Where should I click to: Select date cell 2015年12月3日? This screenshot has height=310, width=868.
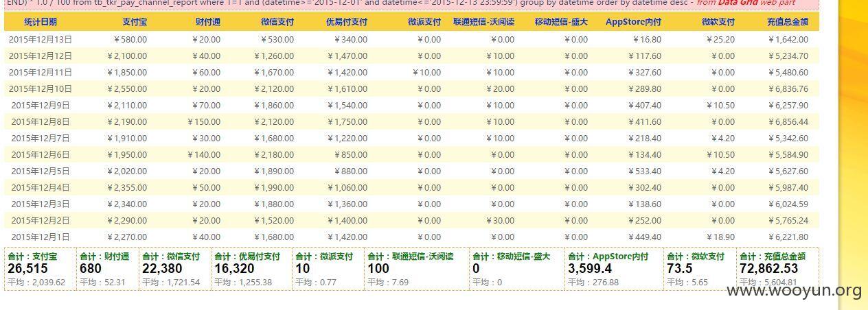(41, 204)
